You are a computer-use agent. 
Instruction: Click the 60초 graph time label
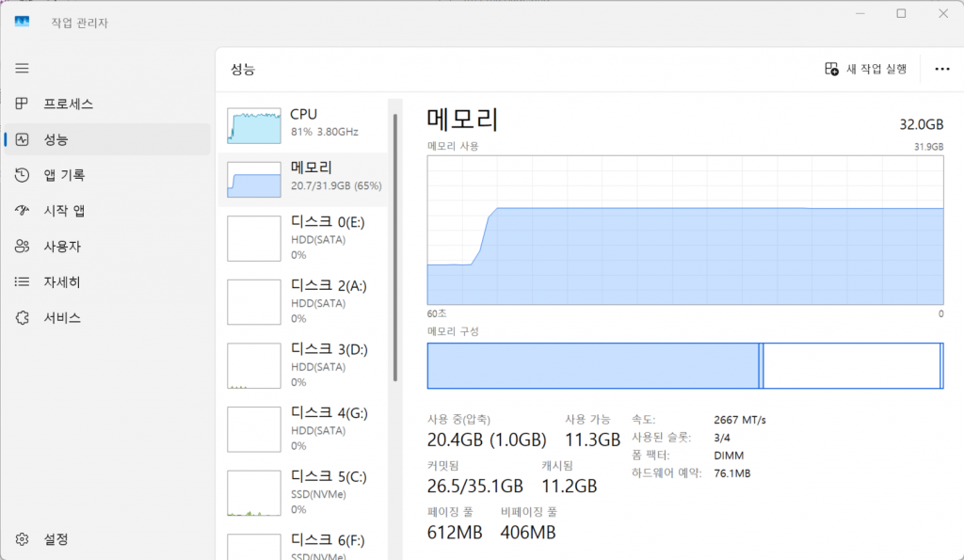point(437,313)
